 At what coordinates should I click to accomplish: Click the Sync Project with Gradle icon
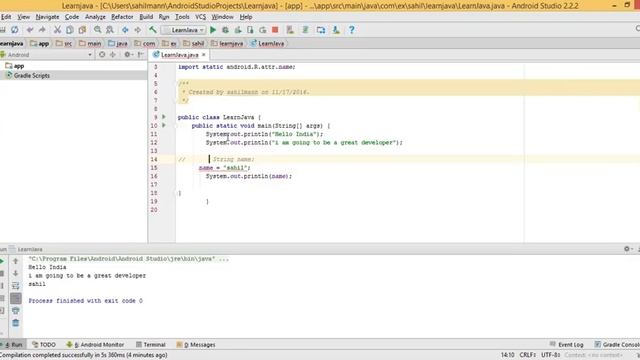pyautogui.click(x=305, y=30)
